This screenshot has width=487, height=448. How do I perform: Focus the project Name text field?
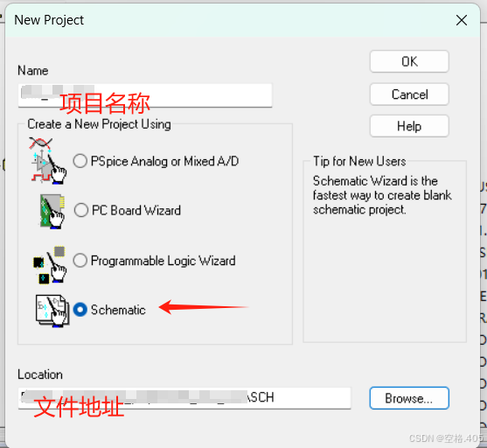tap(145, 95)
